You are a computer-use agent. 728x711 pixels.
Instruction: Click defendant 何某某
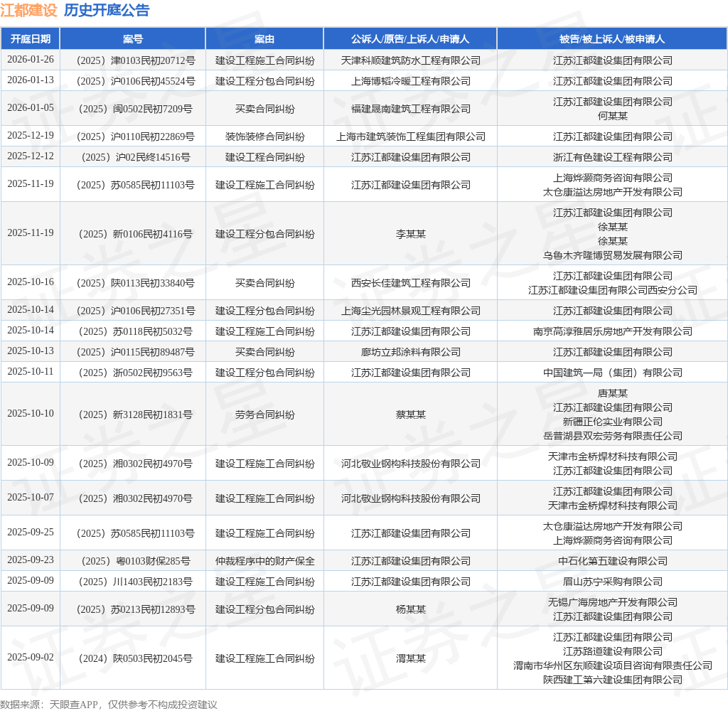pos(612,116)
